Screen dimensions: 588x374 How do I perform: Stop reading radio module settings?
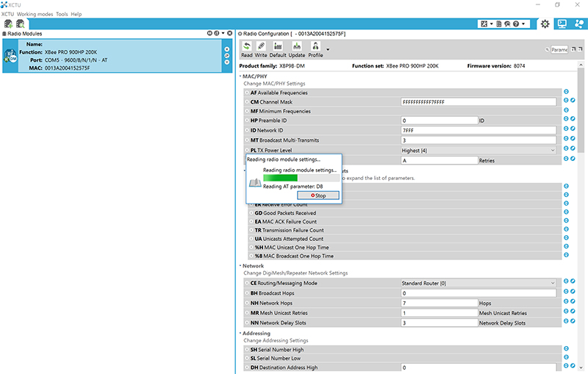coord(318,195)
